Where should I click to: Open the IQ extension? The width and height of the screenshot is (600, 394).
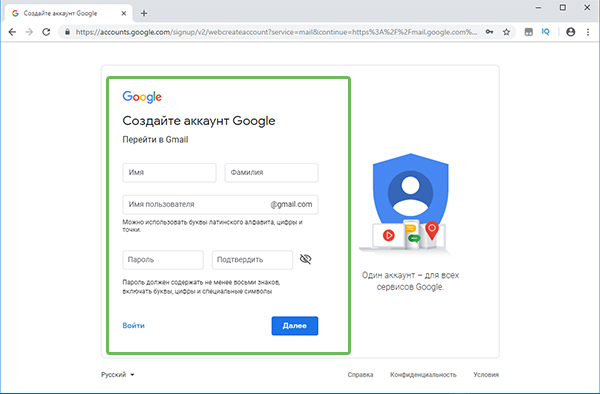point(545,32)
